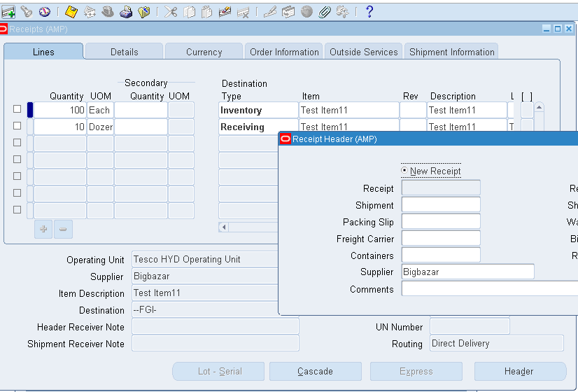578x392 pixels.
Task: Click the New record toolbar icon
Action: click(8, 12)
